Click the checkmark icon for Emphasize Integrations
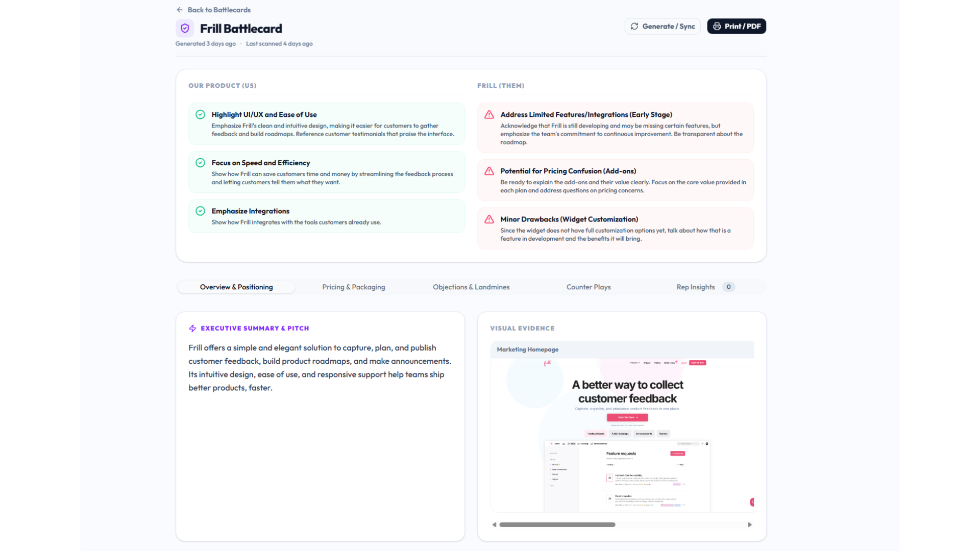Viewport: 980px width, 551px height. click(200, 211)
